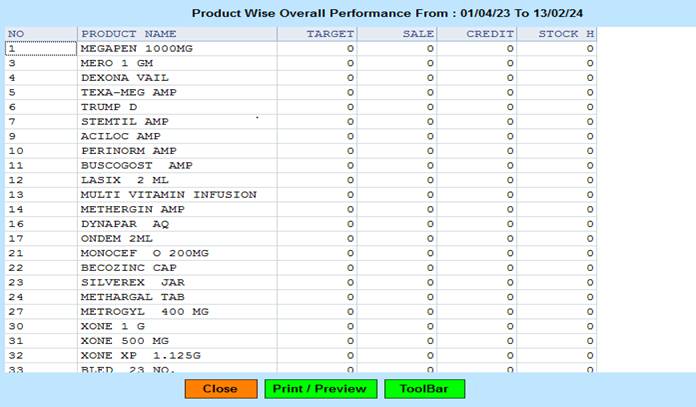Viewport: 696px width, 407px height.
Task: Select the PRODUCT NAME column header
Action: (128, 34)
